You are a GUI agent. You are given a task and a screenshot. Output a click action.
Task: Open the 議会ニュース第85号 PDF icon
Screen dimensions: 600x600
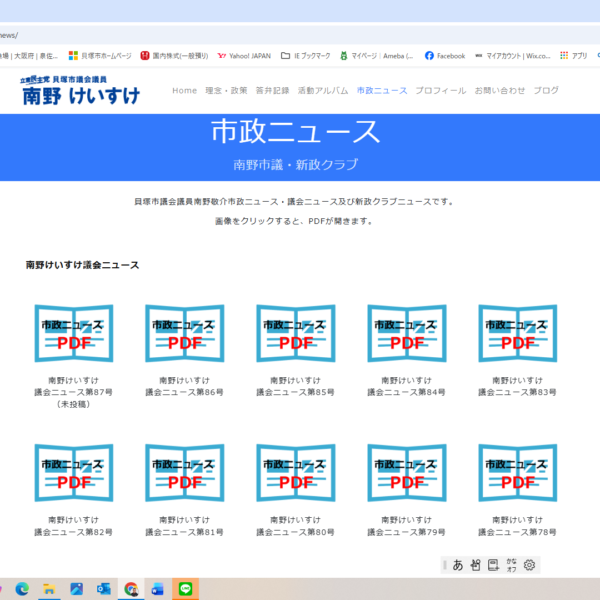tap(296, 334)
